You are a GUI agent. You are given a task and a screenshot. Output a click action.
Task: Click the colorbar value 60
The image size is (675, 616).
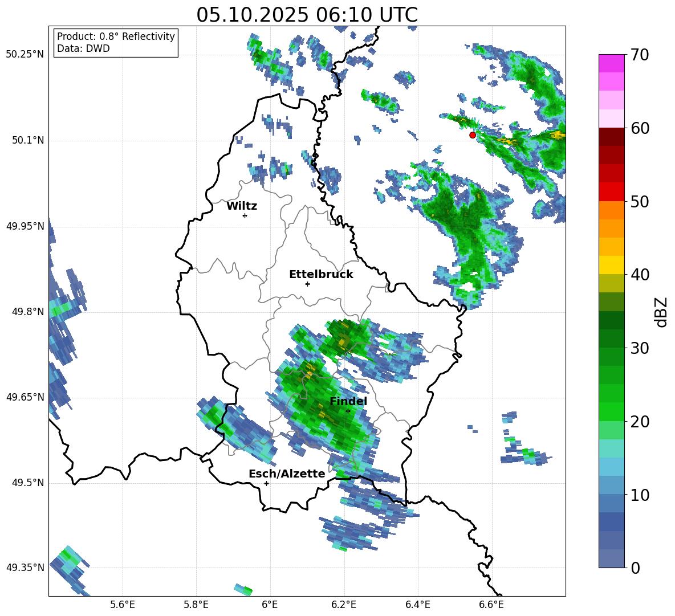point(640,128)
